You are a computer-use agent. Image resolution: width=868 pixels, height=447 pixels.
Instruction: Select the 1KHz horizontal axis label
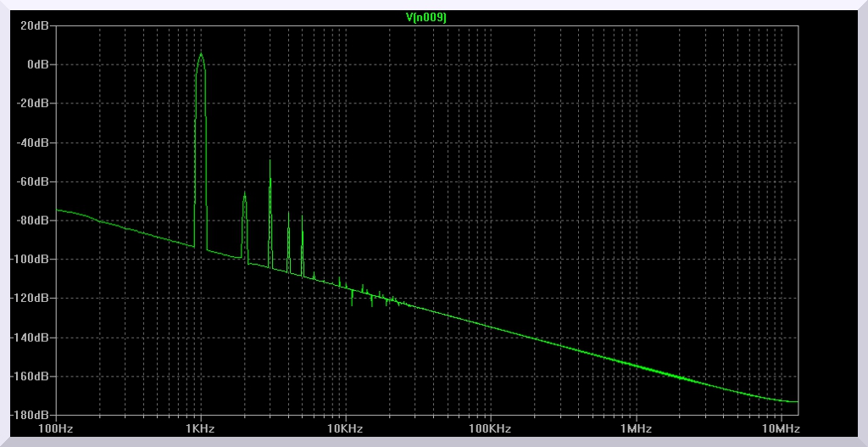201,429
